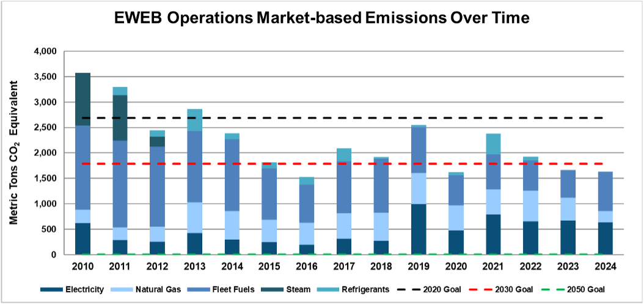Click the 2020 x-axis label
Viewport: 644px width, 304px height.
456,267
